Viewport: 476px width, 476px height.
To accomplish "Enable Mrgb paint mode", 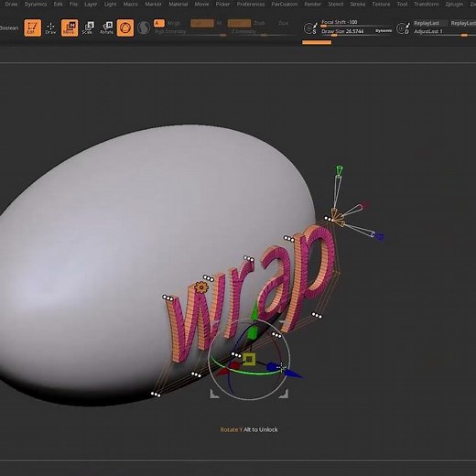I will (x=174, y=23).
